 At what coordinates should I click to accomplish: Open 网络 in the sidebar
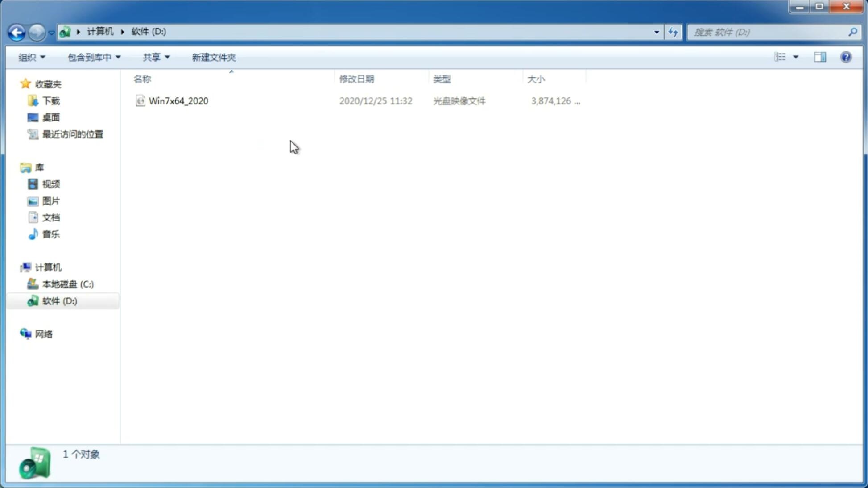click(x=44, y=334)
